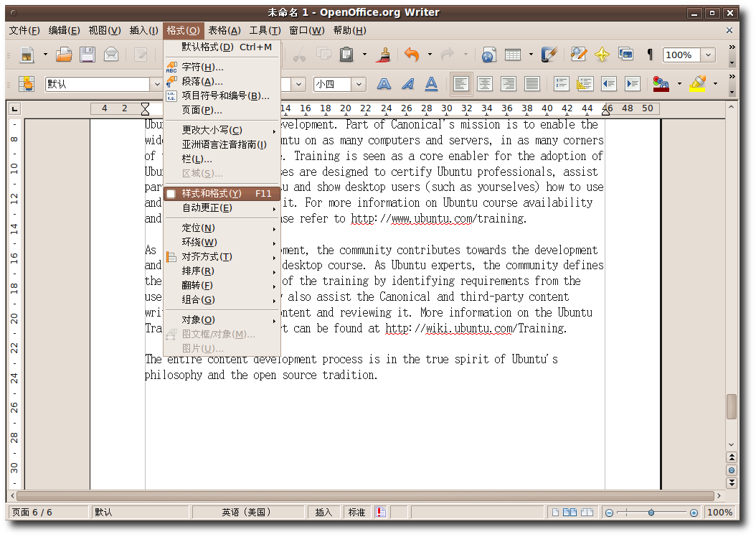The height and width of the screenshot is (537, 756).
Task: Open the 表格 (Table) menu
Action: (x=224, y=30)
